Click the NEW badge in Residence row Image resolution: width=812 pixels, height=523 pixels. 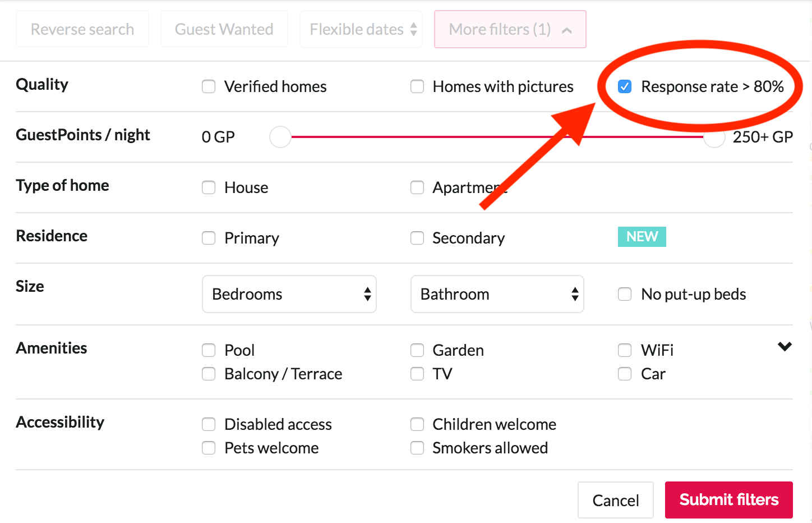642,237
